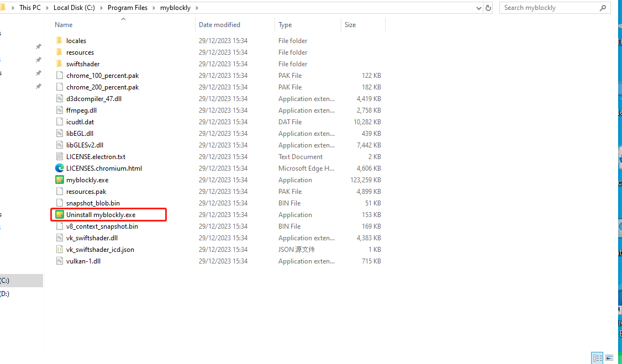Screen dimensions: 622x364
Task: Select file name Uninstall myblockly.exe
Action: [101, 214]
